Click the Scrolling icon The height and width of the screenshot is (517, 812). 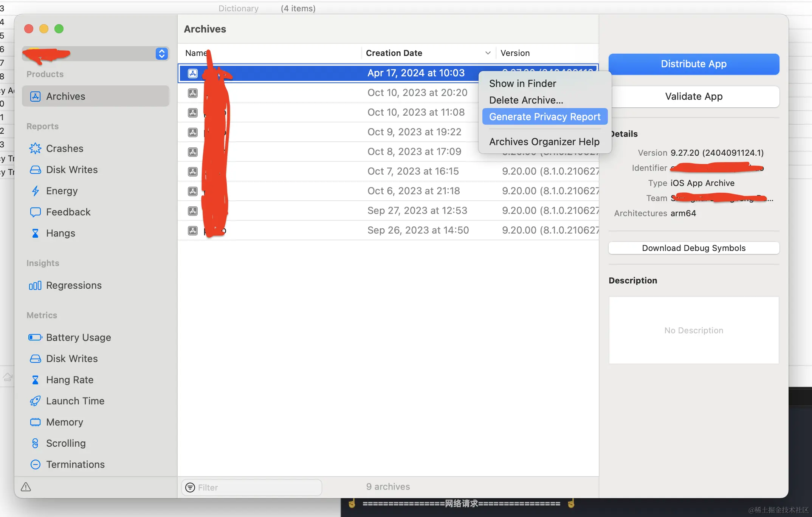click(35, 443)
